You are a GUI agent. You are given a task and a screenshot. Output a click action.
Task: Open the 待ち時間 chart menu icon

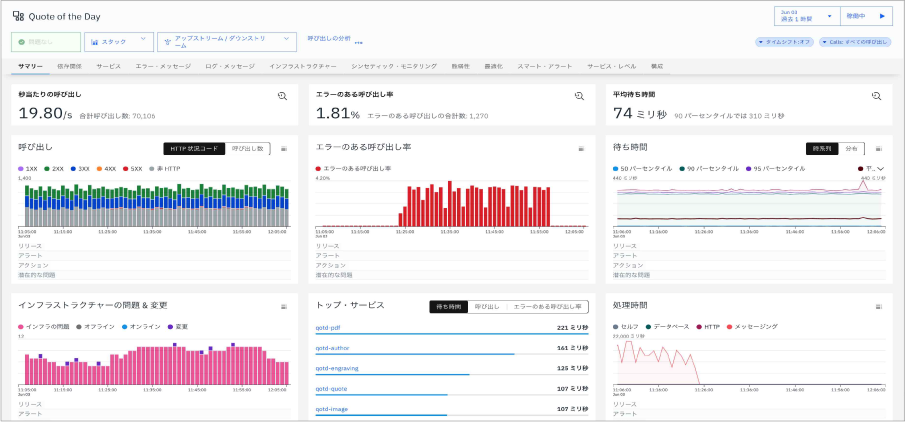[x=878, y=149]
